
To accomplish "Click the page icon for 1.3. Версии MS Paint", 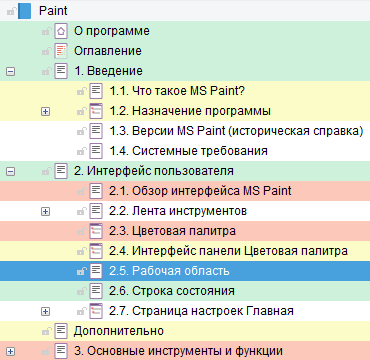I will click(96, 131).
